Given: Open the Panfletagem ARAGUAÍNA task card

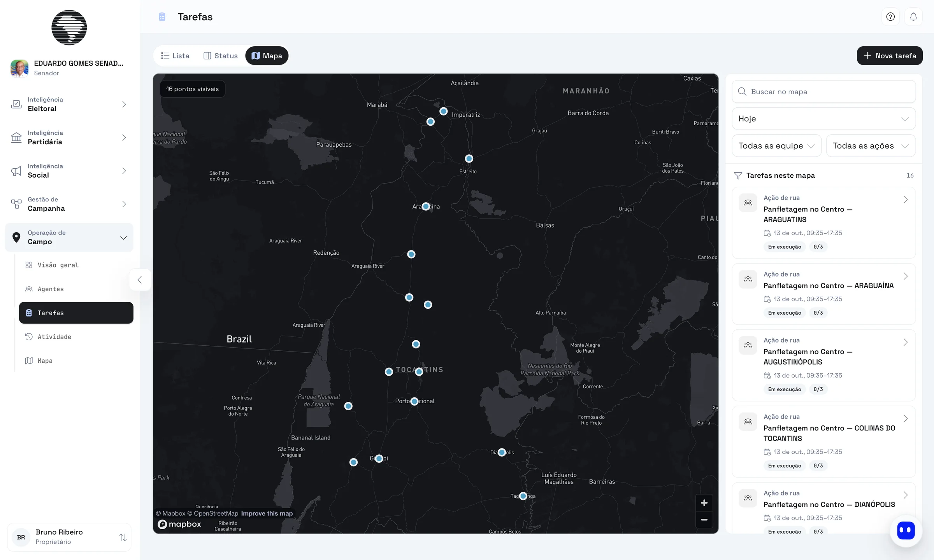Looking at the screenshot, I should (823, 294).
